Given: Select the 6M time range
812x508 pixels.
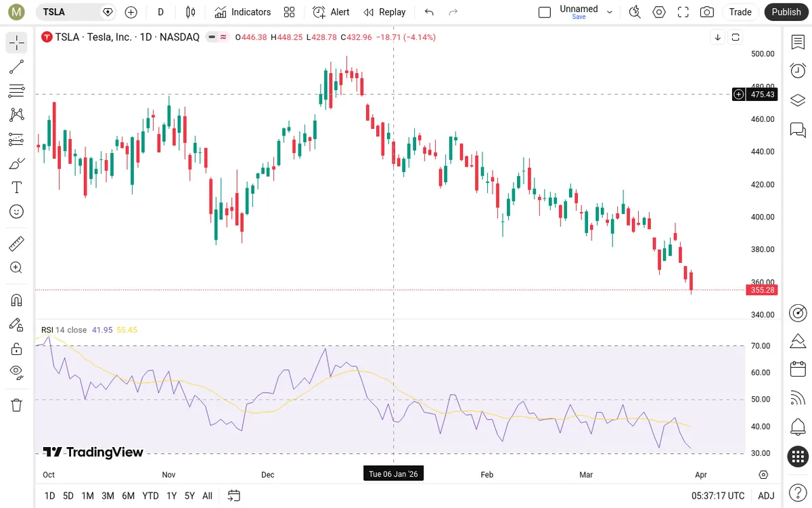Looking at the screenshot, I should point(128,496).
